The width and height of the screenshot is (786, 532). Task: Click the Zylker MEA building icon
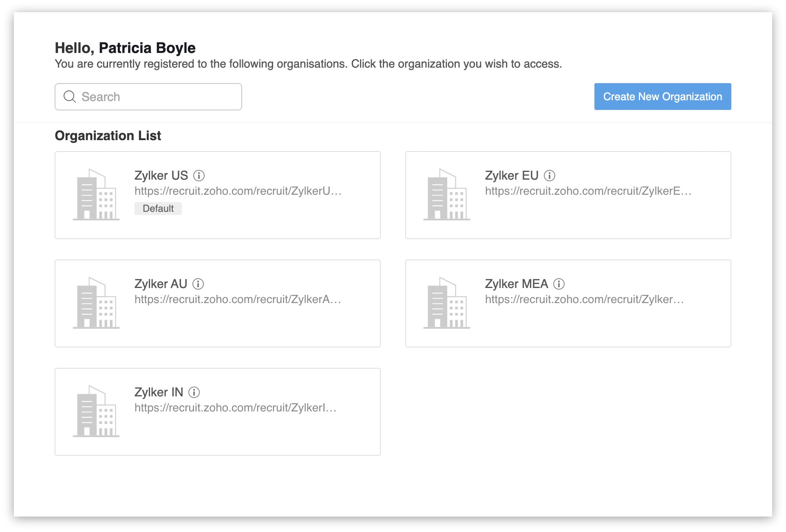click(447, 303)
